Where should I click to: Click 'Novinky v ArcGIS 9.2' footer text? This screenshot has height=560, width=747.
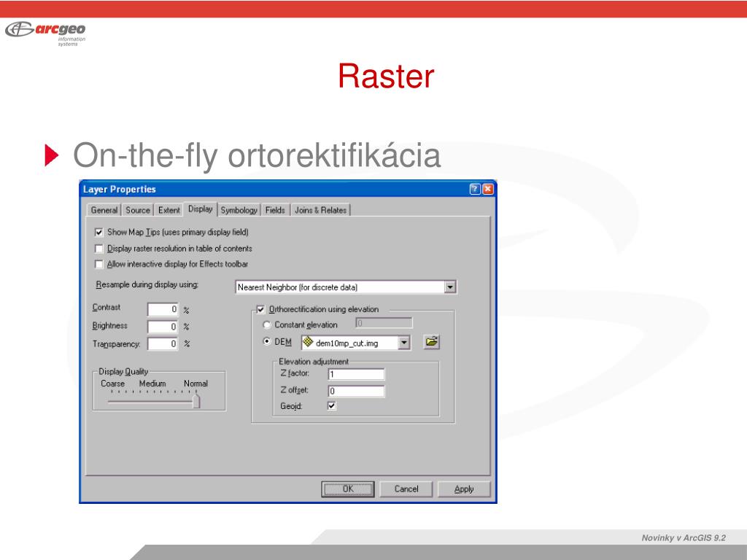684,537
